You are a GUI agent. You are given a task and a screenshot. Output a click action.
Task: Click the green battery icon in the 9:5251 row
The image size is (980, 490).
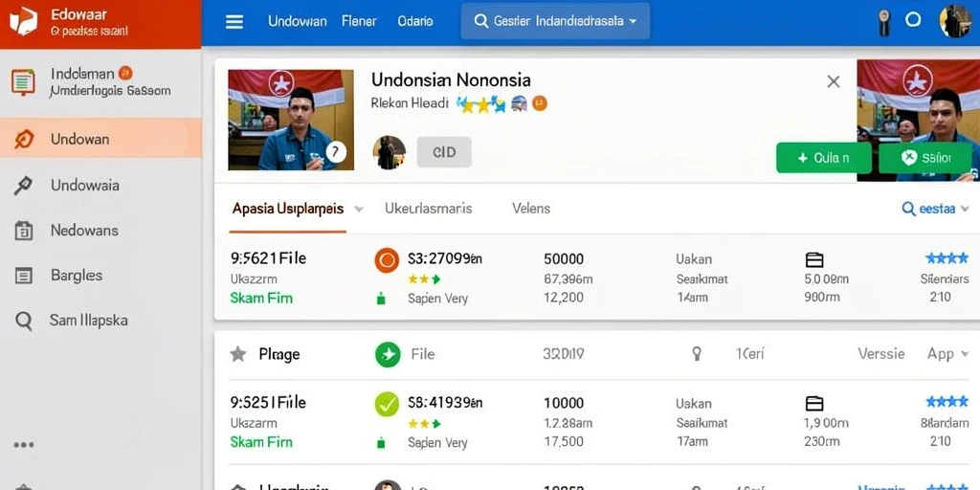[381, 443]
